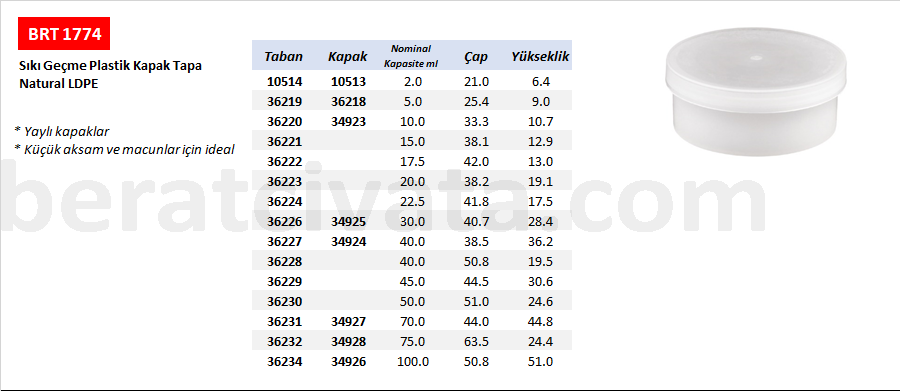Image resolution: width=900 pixels, height=391 pixels.
Task: Select Taban code 36231
Action: (285, 322)
